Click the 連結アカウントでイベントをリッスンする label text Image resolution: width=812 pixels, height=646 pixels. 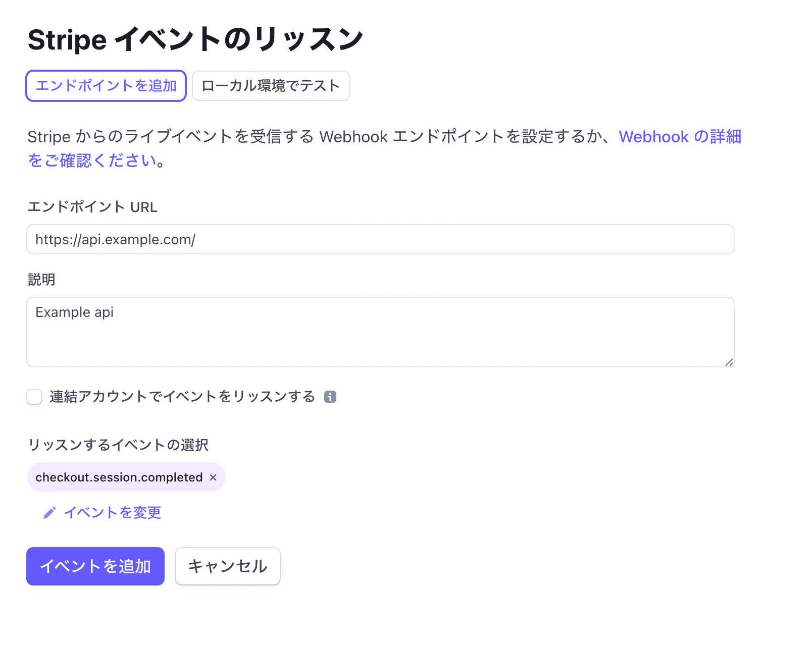tap(182, 397)
